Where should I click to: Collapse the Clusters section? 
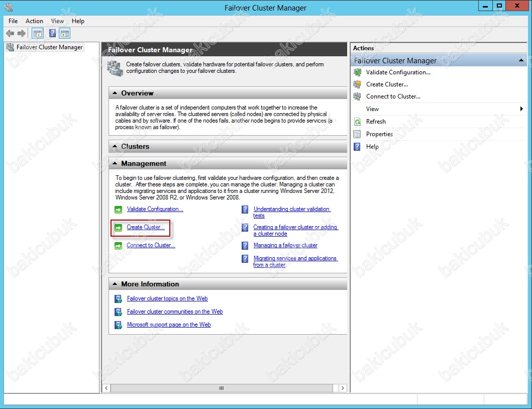click(x=115, y=146)
